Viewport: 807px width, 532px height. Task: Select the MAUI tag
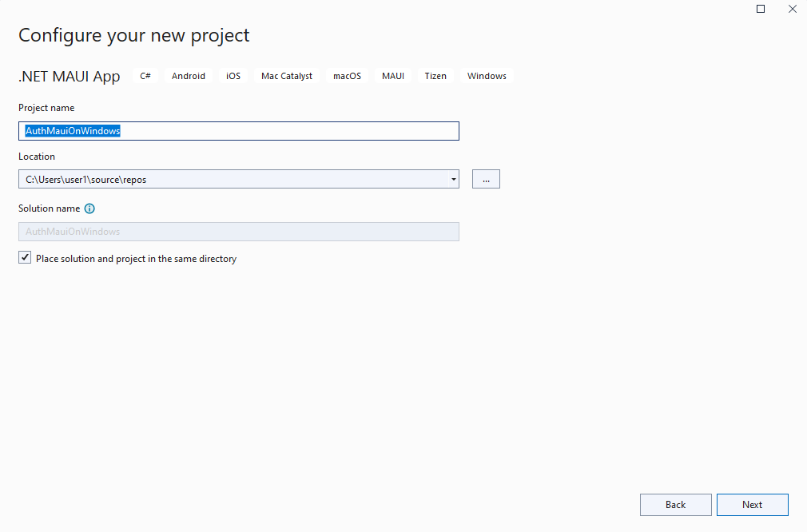click(392, 76)
